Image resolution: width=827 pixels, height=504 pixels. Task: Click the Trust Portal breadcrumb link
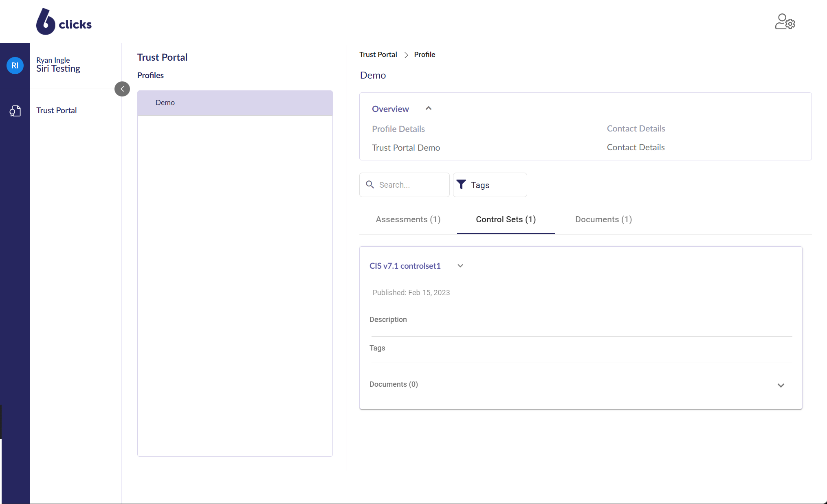[x=378, y=55]
